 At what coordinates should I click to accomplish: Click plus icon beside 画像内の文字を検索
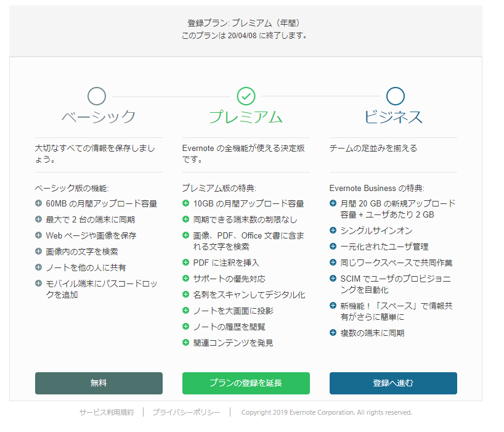click(39, 251)
